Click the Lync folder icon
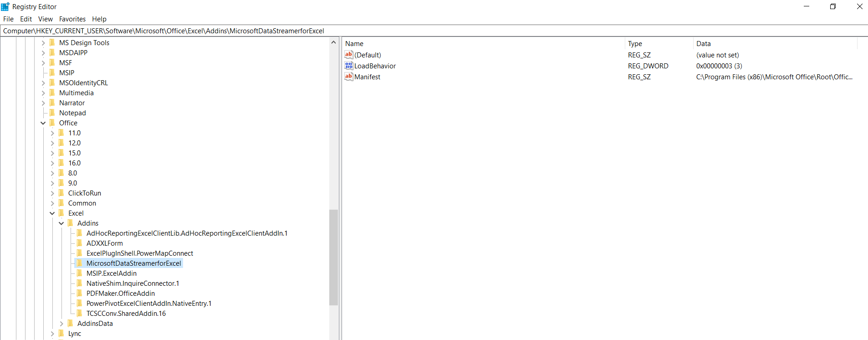Viewport: 868px width, 340px height. point(61,333)
